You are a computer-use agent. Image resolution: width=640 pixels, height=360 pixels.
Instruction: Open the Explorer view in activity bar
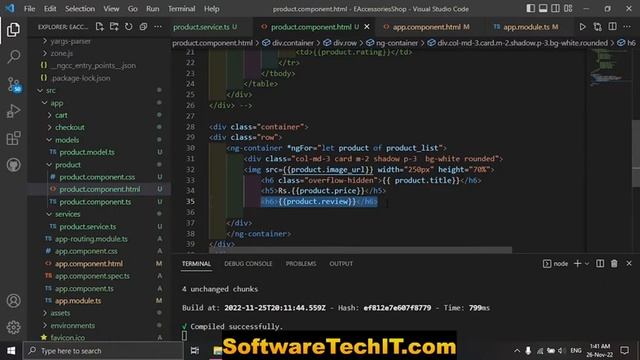pyautogui.click(x=13, y=29)
